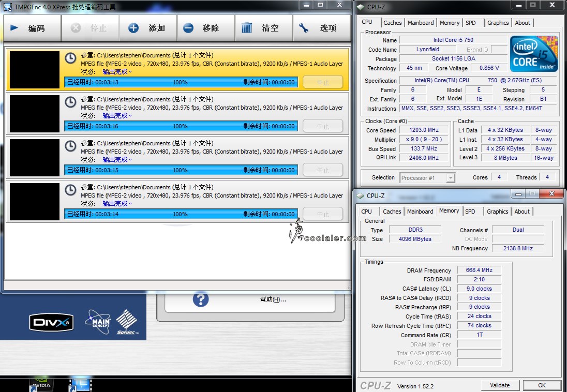Click progress bar of job at 00:03:16
The height and width of the screenshot is (392, 567).
click(181, 126)
